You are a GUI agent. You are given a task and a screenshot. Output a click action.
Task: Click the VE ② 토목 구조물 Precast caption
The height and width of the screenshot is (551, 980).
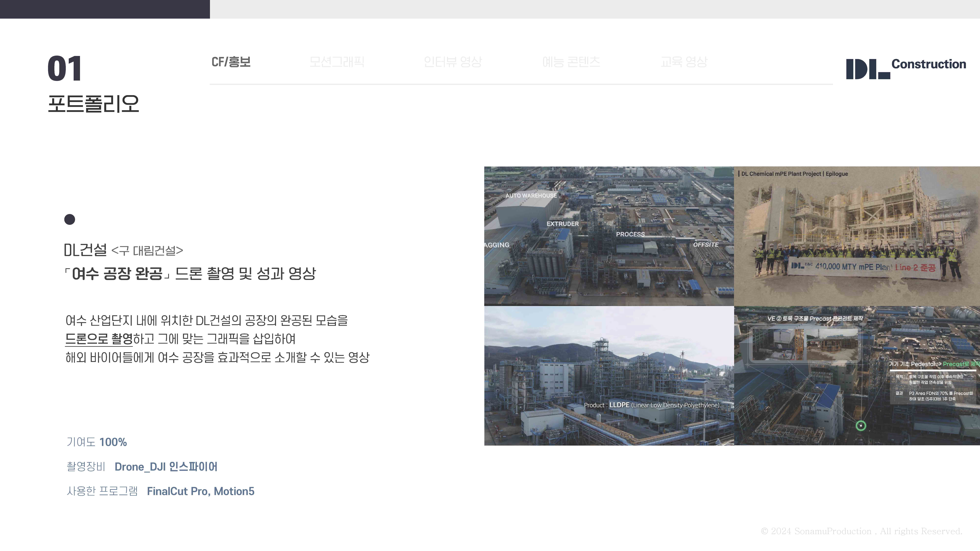pos(815,319)
